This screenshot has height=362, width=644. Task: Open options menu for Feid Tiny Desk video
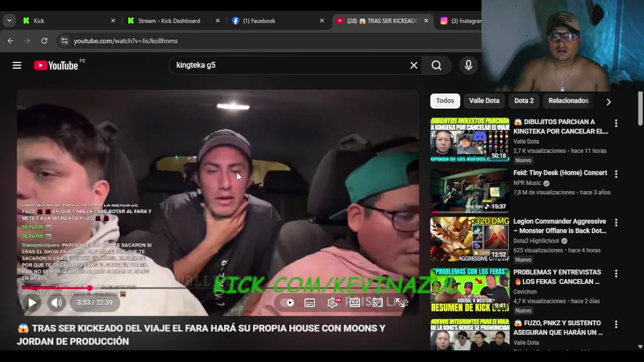[x=616, y=174]
